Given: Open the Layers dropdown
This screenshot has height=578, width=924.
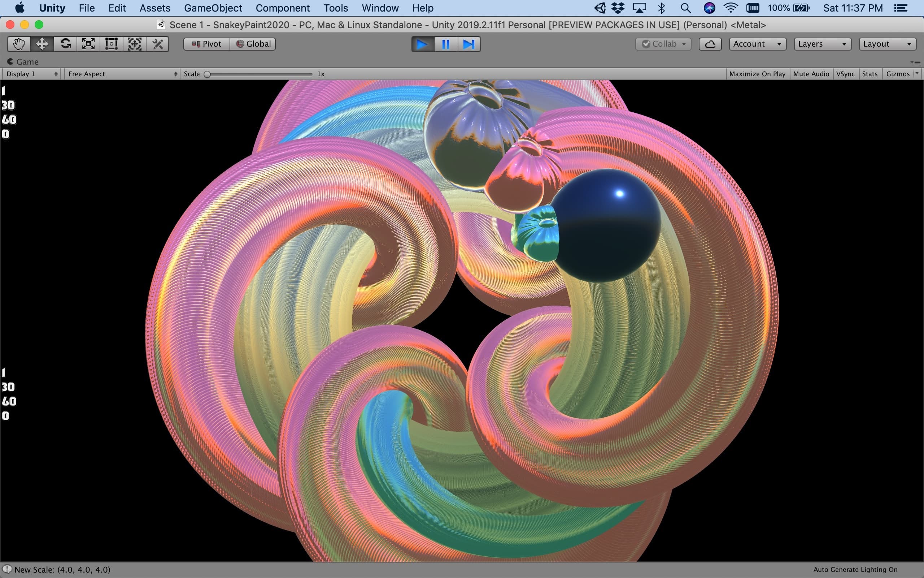Looking at the screenshot, I should point(823,44).
